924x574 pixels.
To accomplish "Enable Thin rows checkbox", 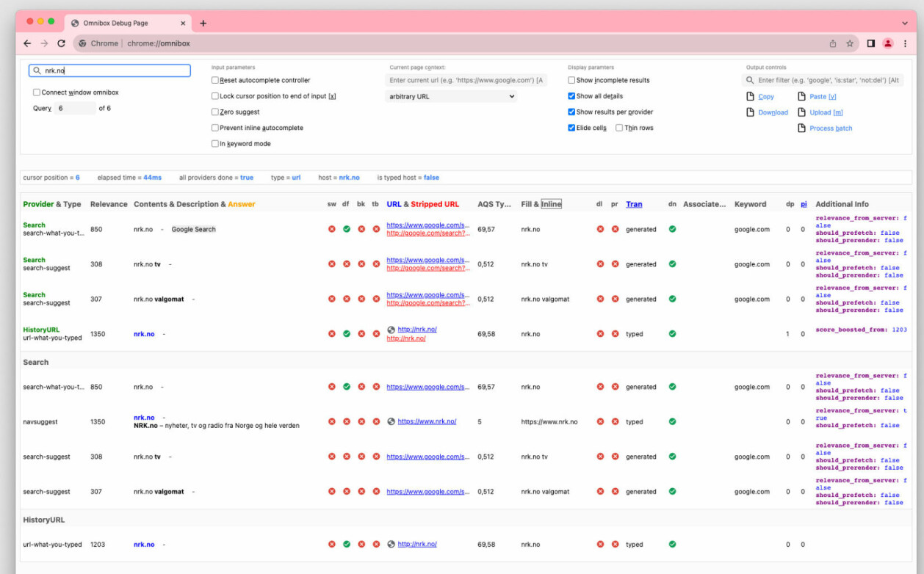I will click(x=619, y=128).
